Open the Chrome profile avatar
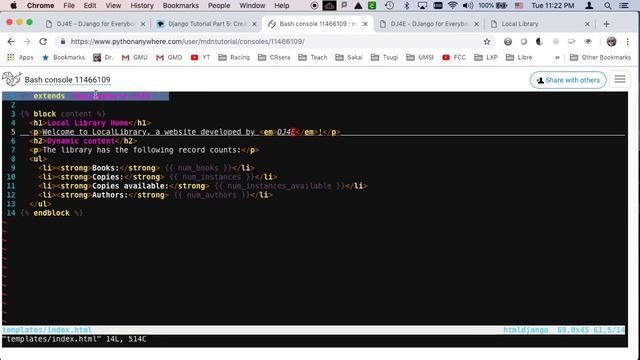The height and width of the screenshot is (360, 640). click(611, 42)
